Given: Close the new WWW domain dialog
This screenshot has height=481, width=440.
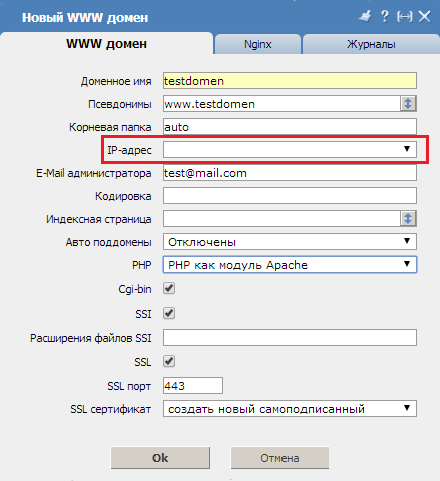Looking at the screenshot, I should [425, 16].
